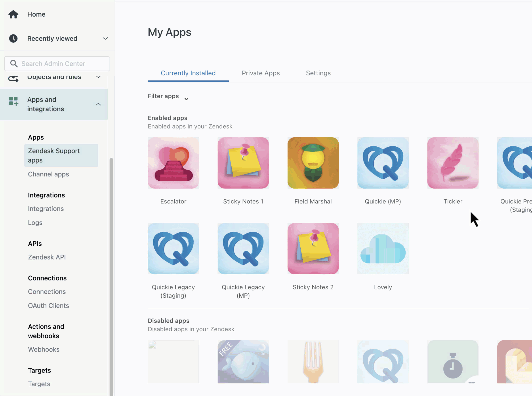This screenshot has height=396, width=532.
Task: Open the Lovely cloud app icon
Action: click(383, 249)
